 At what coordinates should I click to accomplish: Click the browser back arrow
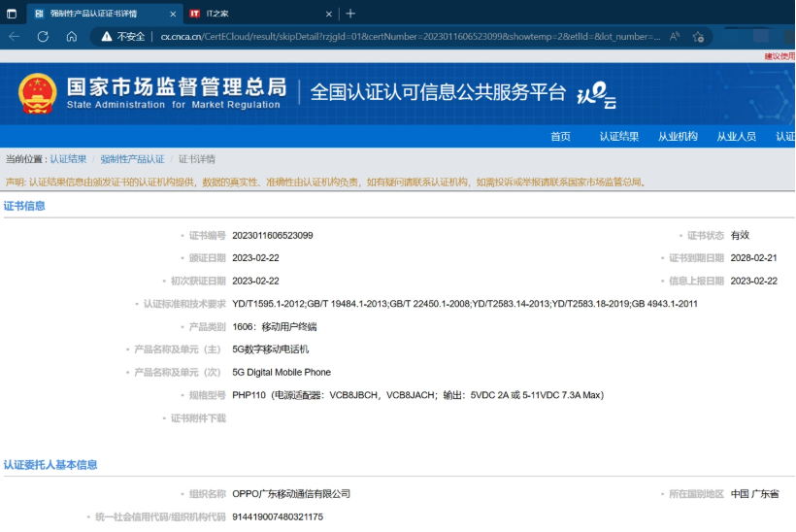click(14, 36)
